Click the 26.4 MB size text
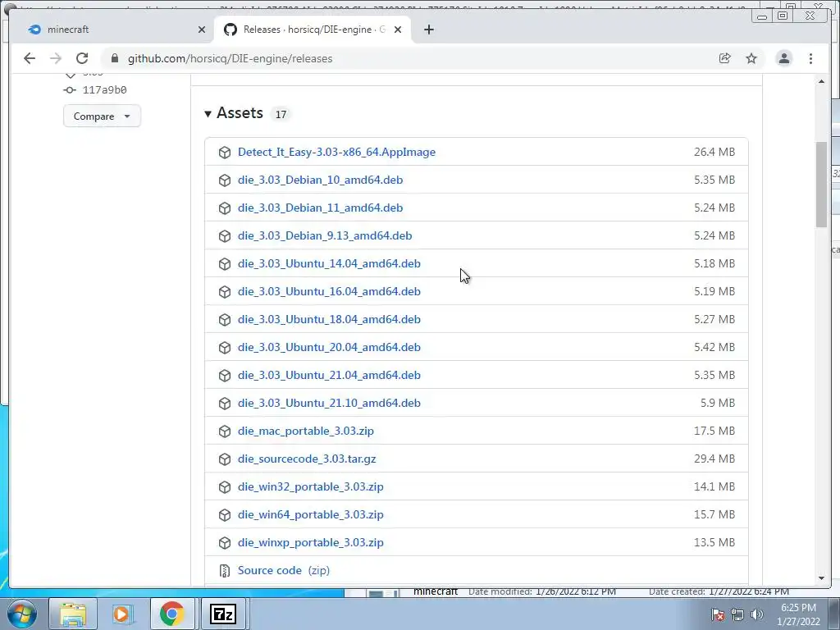The image size is (840, 630). [x=714, y=152]
